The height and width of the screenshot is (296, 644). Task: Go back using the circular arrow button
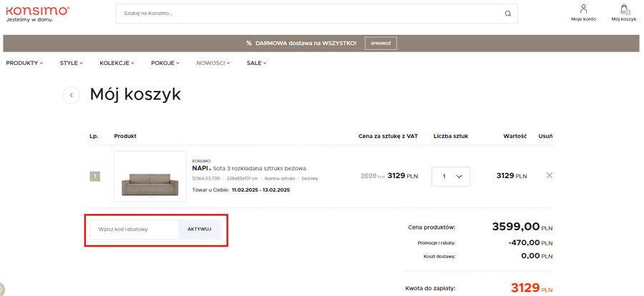[x=71, y=95]
